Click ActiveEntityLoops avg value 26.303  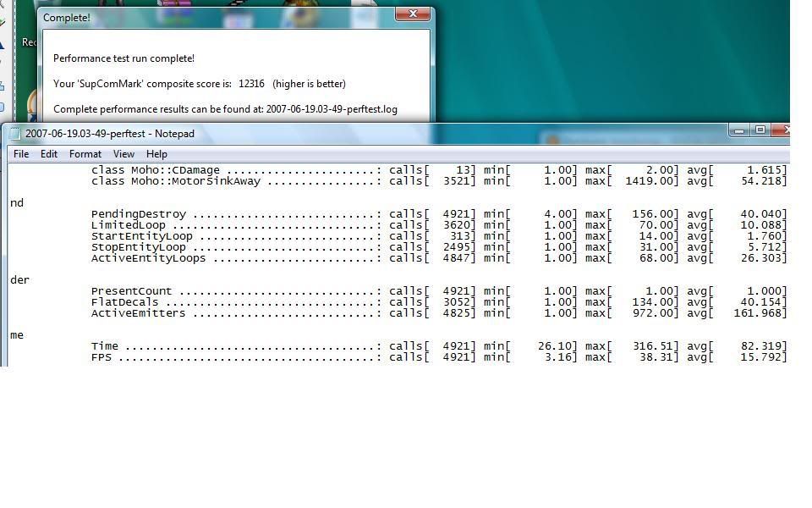pyautogui.click(x=761, y=258)
